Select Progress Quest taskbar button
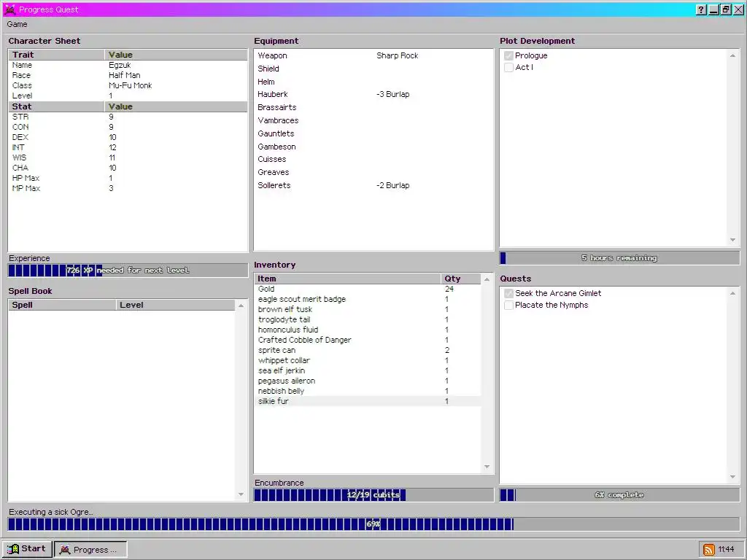Screen dimensions: 747x560 (x=90, y=550)
